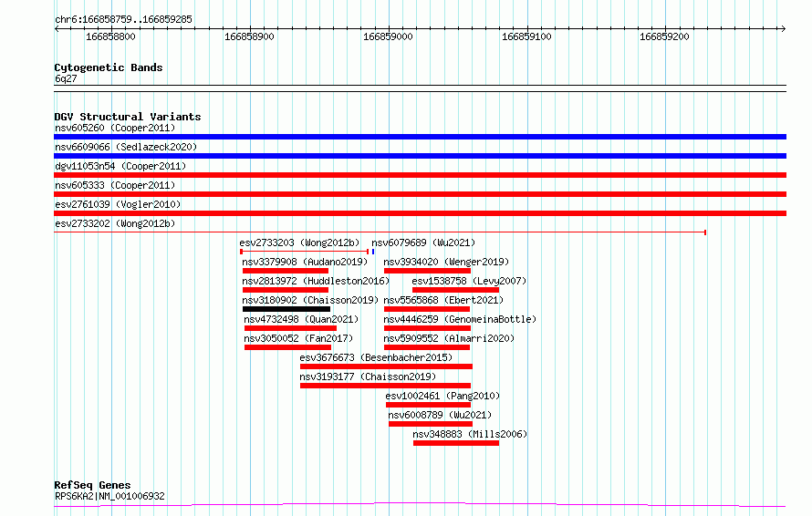Open the esv3676673 (Besenbacher2015) variant bar
812x516 pixels.
pyautogui.click(x=386, y=366)
